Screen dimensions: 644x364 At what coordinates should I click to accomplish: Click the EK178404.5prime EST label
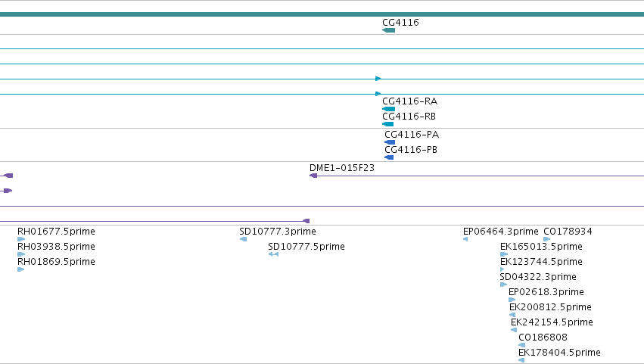point(559,353)
